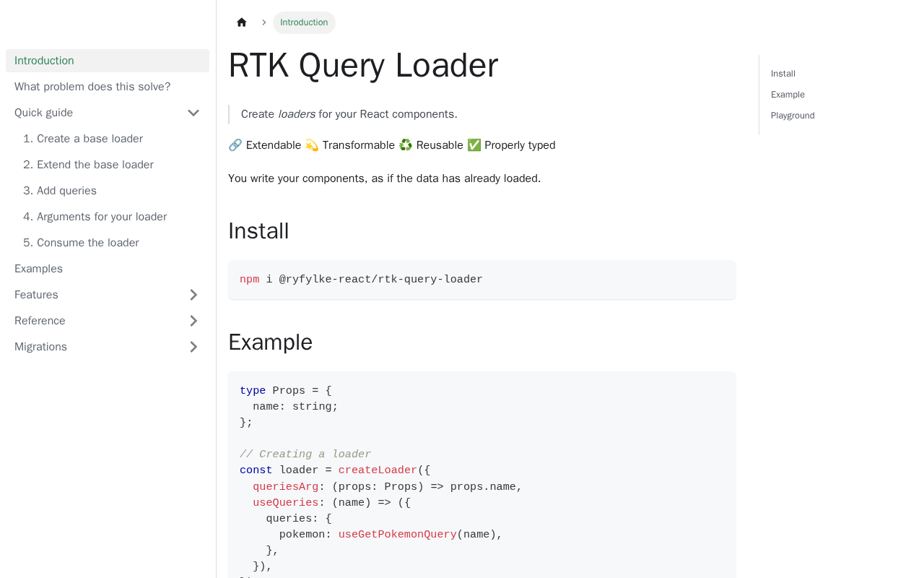Screen dimensions: 924x578
Task: Open '4. Arguments for your loader'
Action: (112, 217)
